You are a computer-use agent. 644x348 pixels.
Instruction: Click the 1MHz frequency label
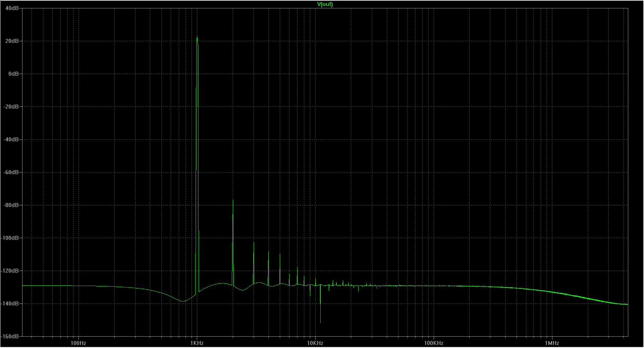point(552,343)
